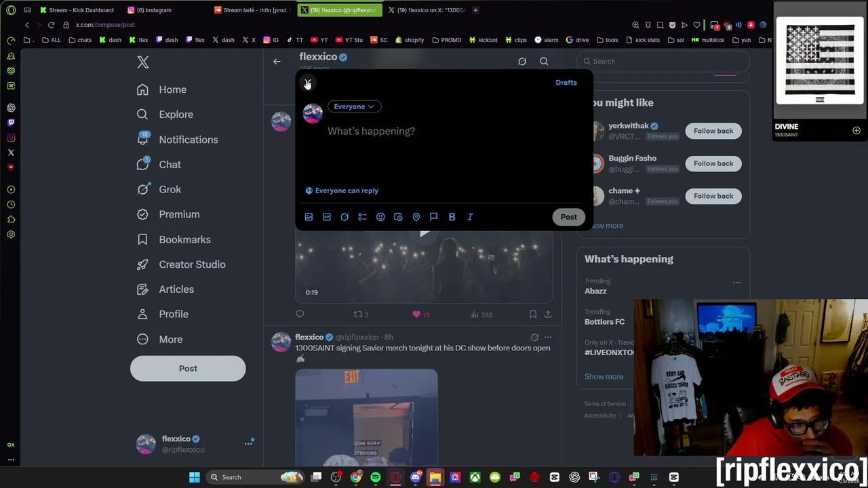Open Grok in sidebar
868x488 pixels.
159,190
